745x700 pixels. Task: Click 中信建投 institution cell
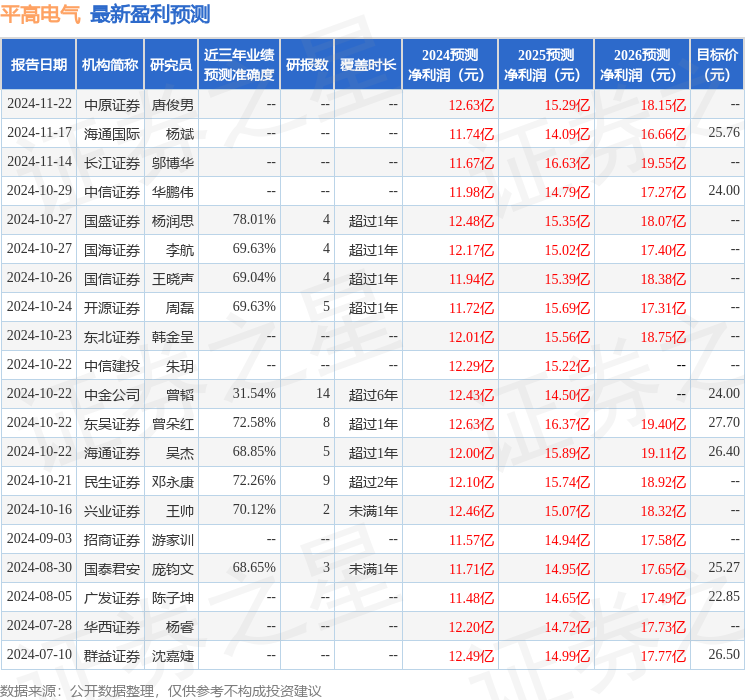pyautogui.click(x=112, y=365)
